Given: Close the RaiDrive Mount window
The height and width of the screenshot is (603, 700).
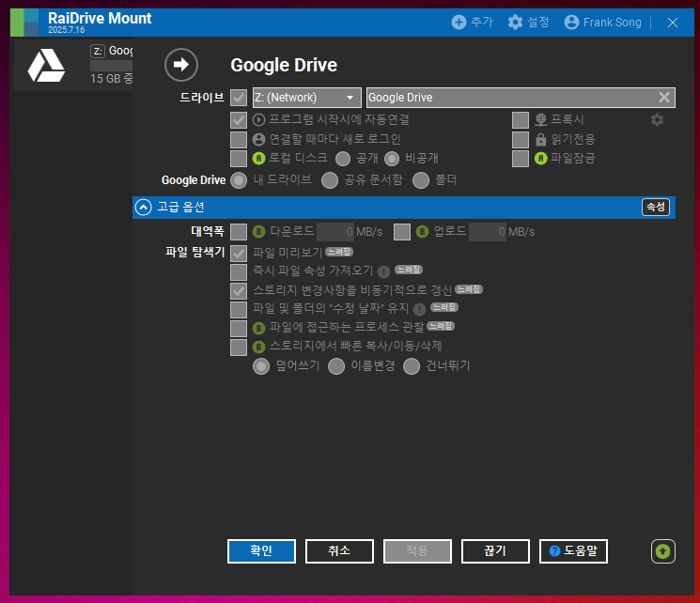Looking at the screenshot, I should (673, 23).
